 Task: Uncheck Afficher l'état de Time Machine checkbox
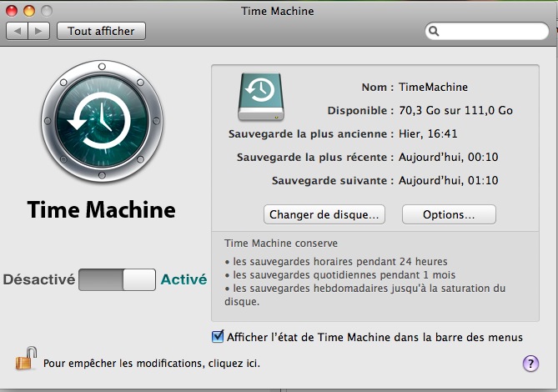tap(219, 337)
